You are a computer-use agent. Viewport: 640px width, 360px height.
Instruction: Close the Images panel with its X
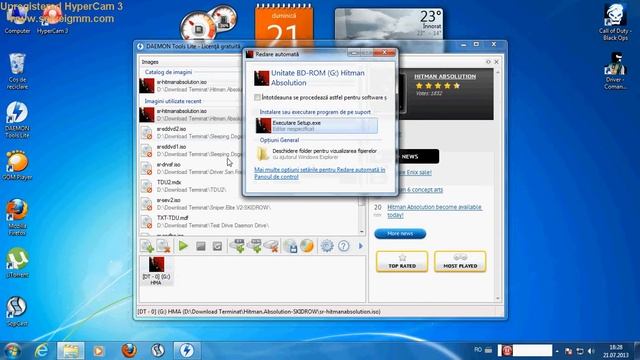(x=496, y=62)
